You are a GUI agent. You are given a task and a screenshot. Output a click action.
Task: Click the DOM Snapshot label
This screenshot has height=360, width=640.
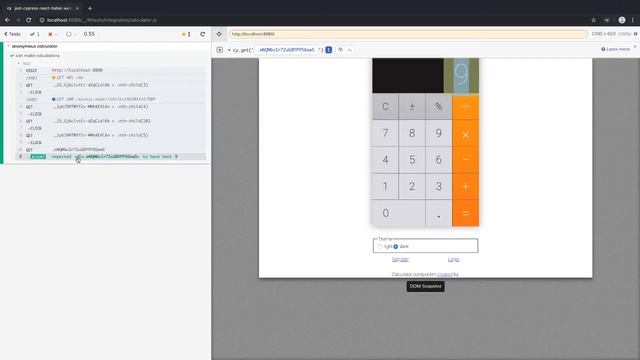point(425,287)
